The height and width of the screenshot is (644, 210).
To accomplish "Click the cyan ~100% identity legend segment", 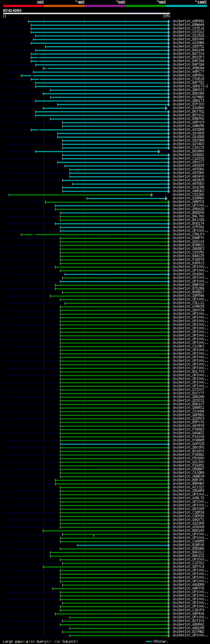I will (x=186, y=6).
